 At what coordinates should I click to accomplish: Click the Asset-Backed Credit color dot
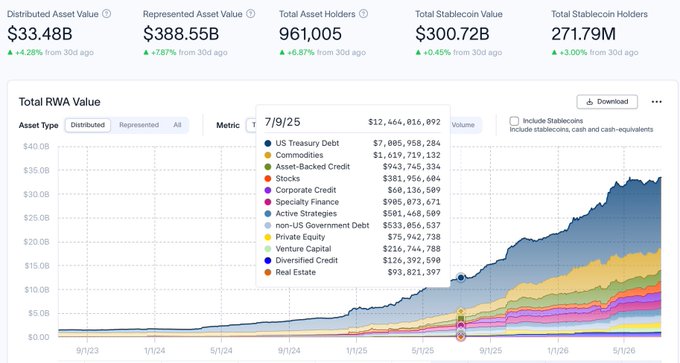point(268,167)
